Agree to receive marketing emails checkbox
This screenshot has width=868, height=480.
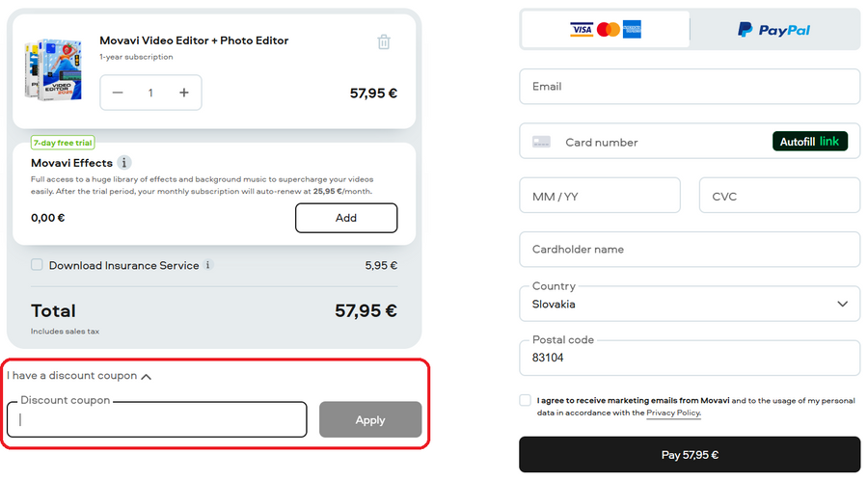pos(525,400)
